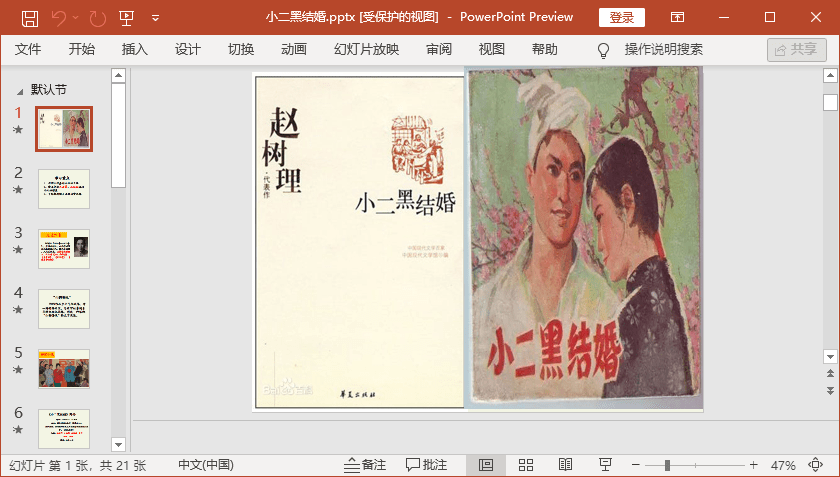Click the slide area scroll down arrow

(x=830, y=356)
